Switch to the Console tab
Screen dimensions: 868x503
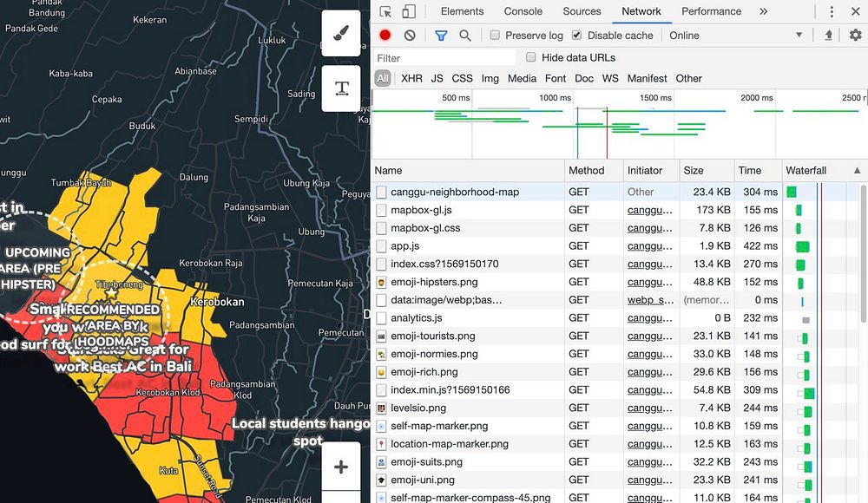pyautogui.click(x=523, y=11)
